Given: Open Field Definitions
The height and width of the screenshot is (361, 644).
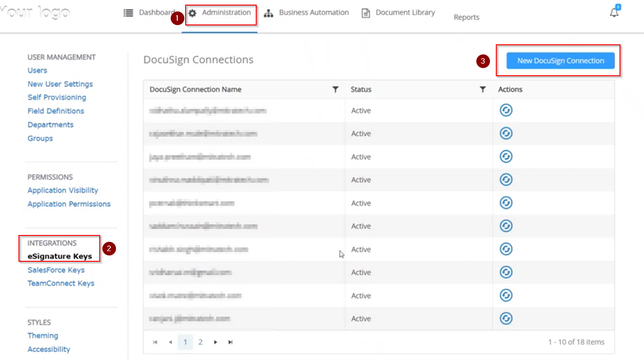Looking at the screenshot, I should pos(56,111).
